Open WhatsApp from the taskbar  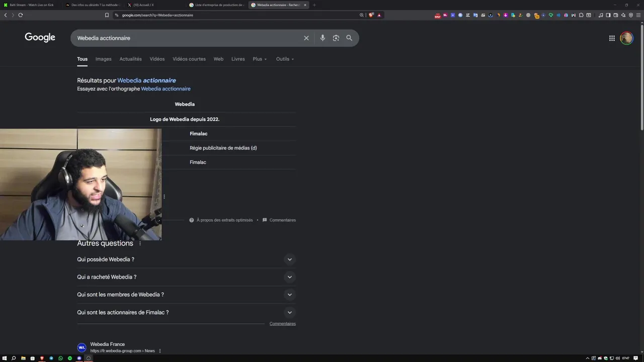point(60,358)
